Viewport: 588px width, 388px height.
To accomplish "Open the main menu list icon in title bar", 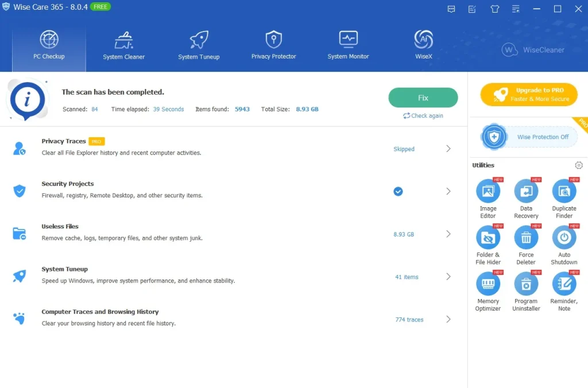I will click(516, 9).
